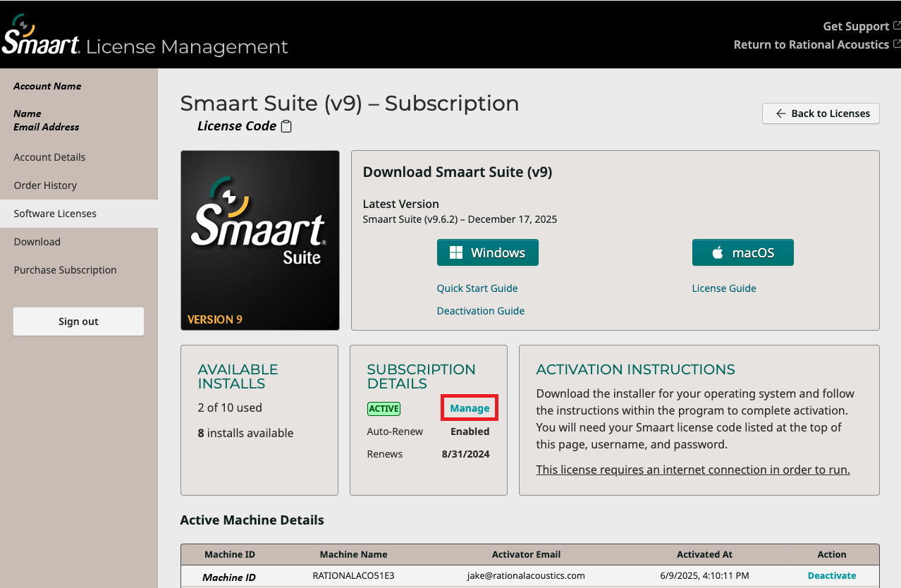This screenshot has height=588, width=901.
Task: Download the macOS installer
Action: [x=743, y=252]
